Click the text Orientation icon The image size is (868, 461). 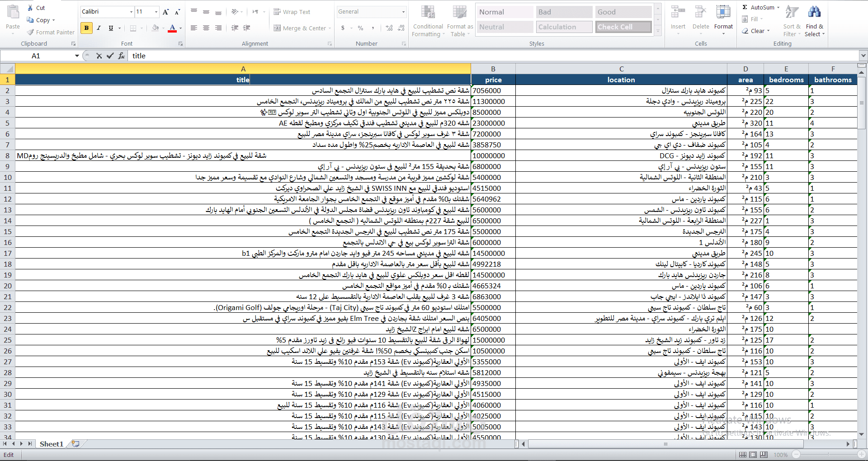(x=235, y=12)
